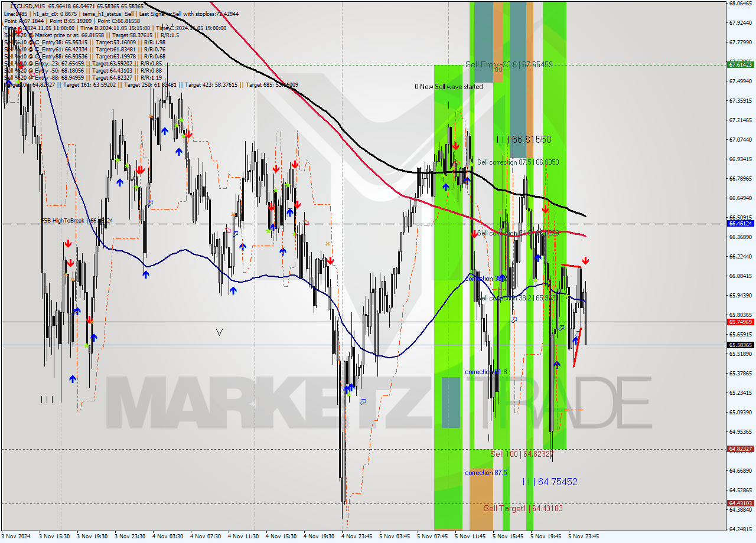Click the red 65.74969 price tag

tap(741, 322)
